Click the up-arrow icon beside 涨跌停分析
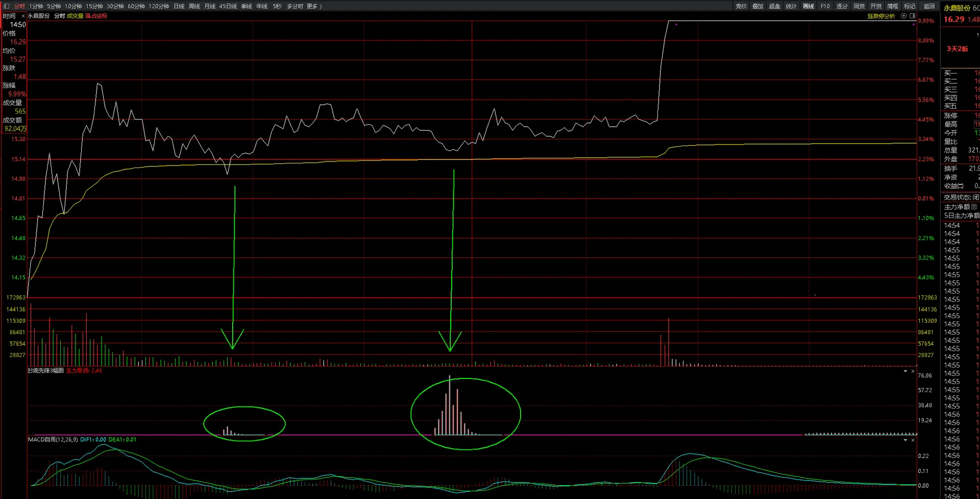Image resolution: width=980 pixels, height=499 pixels. [904, 16]
